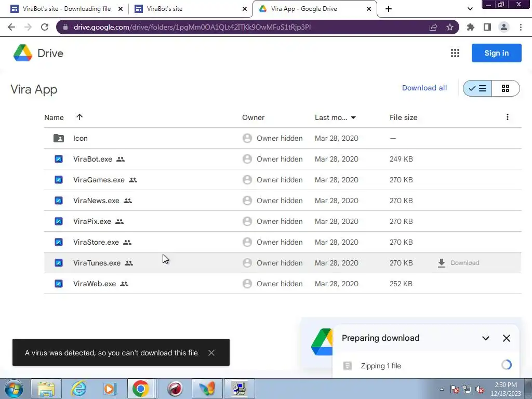Click the Sign in button

click(x=496, y=53)
